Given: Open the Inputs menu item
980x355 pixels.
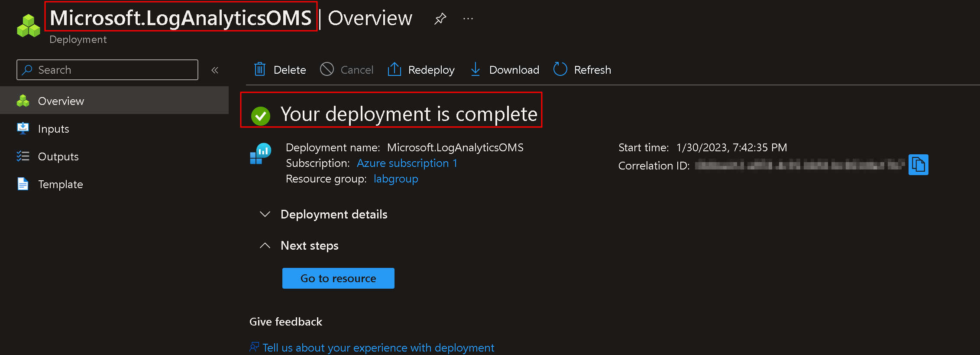Looking at the screenshot, I should (53, 129).
